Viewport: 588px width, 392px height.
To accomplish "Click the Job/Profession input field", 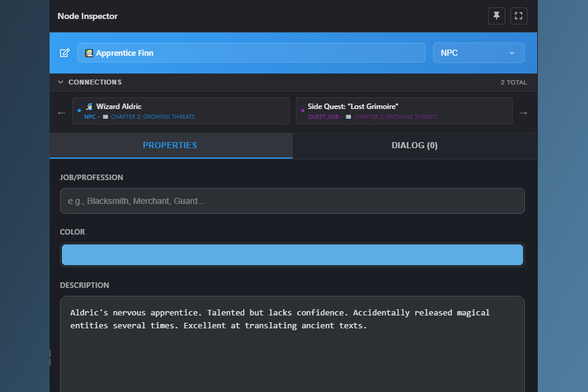I will [292, 200].
